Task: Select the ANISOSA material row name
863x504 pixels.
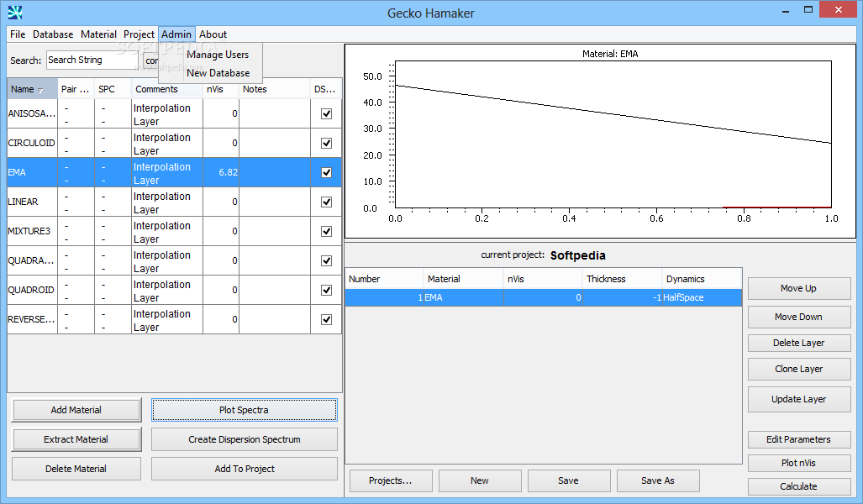Action: [x=32, y=114]
